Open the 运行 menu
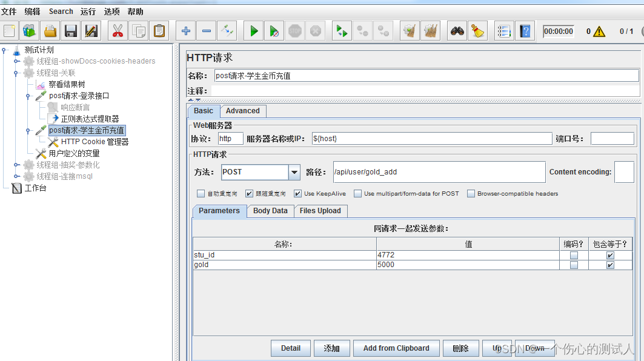The height and width of the screenshot is (361, 644). coord(88,12)
